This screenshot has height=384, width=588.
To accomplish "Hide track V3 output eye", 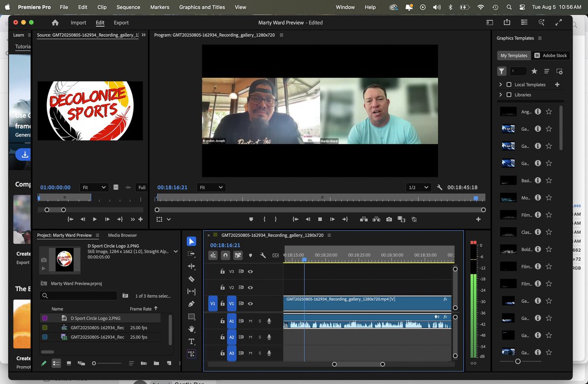I will pos(250,271).
